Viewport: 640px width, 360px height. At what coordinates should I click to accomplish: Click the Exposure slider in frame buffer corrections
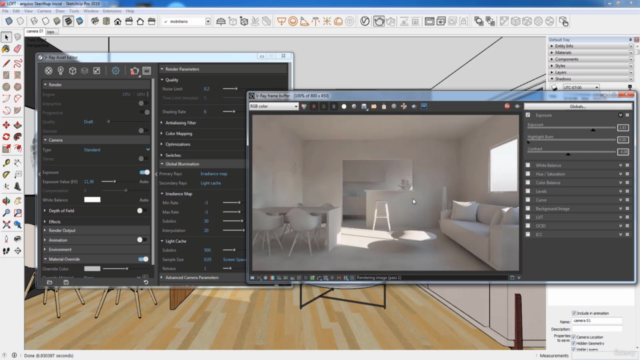point(571,128)
